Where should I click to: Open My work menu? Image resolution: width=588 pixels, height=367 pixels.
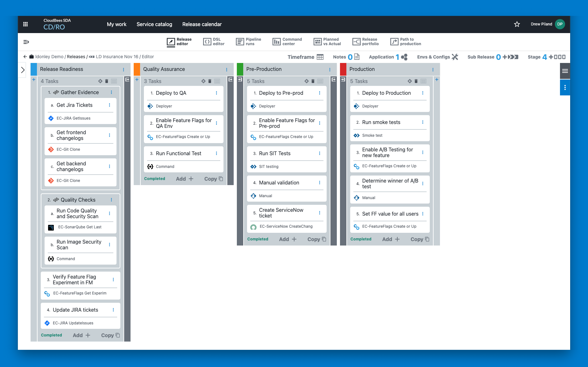(117, 24)
